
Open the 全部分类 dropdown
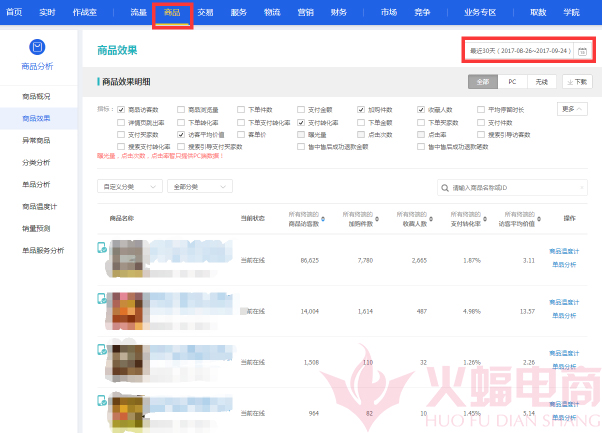pyautogui.click(x=200, y=186)
